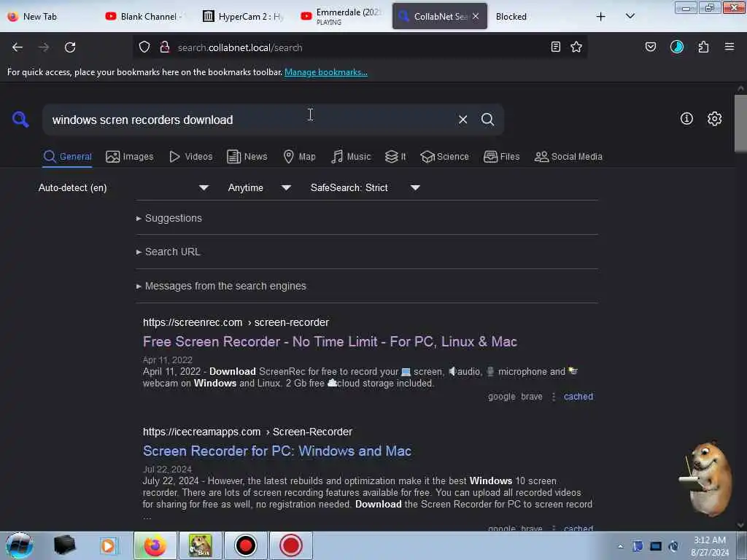747x560 pixels.
Task: Bookmark this page with the star icon
Action: click(x=576, y=47)
